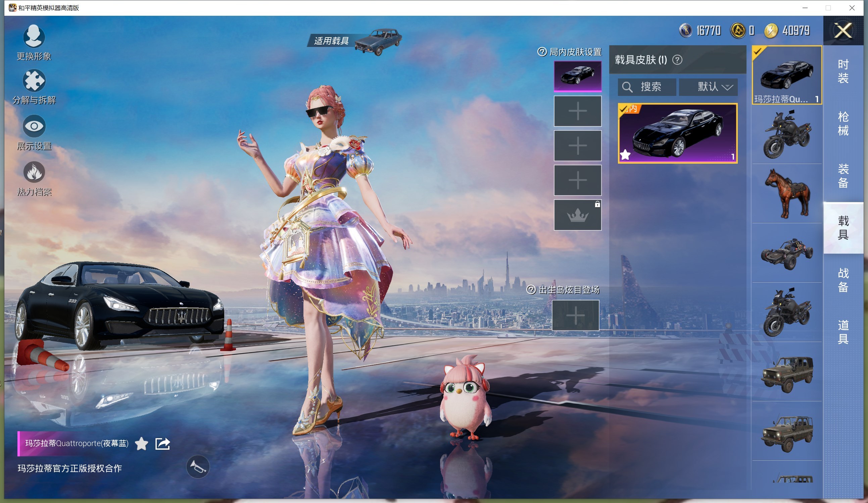Click the silver coin currency icon 16770
868x503 pixels.
pos(686,30)
